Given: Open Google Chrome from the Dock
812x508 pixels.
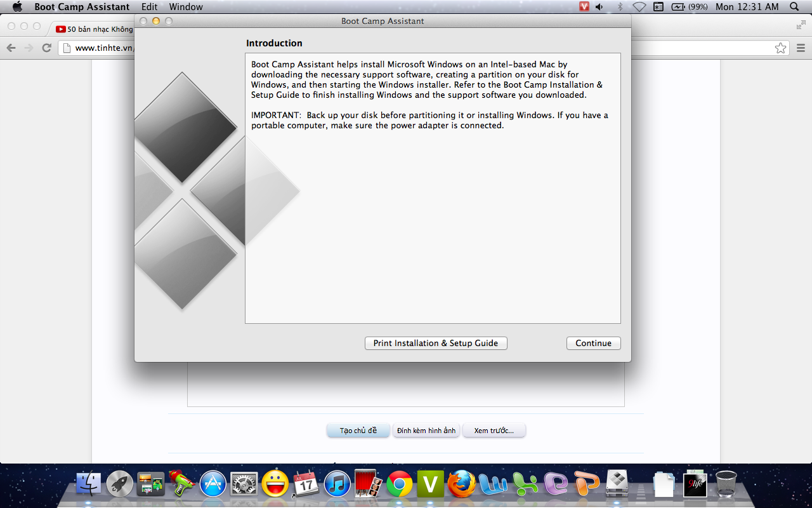Looking at the screenshot, I should (400, 485).
